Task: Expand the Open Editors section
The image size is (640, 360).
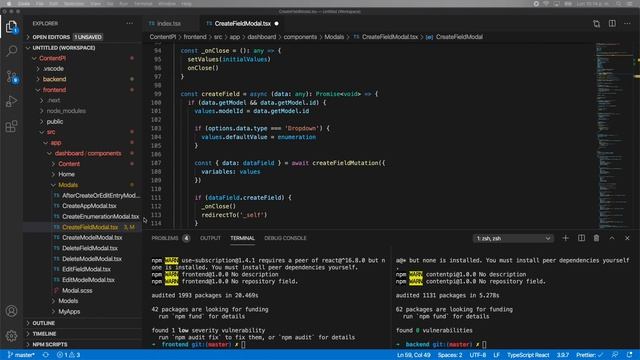Action: pos(82,37)
